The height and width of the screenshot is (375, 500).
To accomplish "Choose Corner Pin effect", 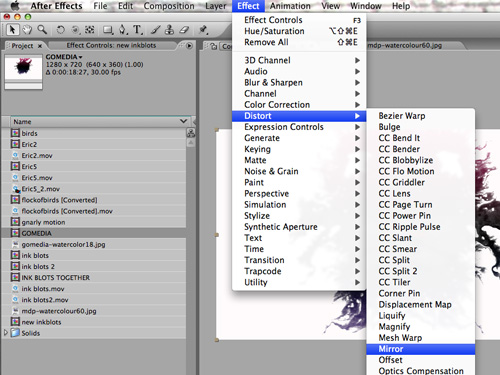I will (x=421, y=293).
